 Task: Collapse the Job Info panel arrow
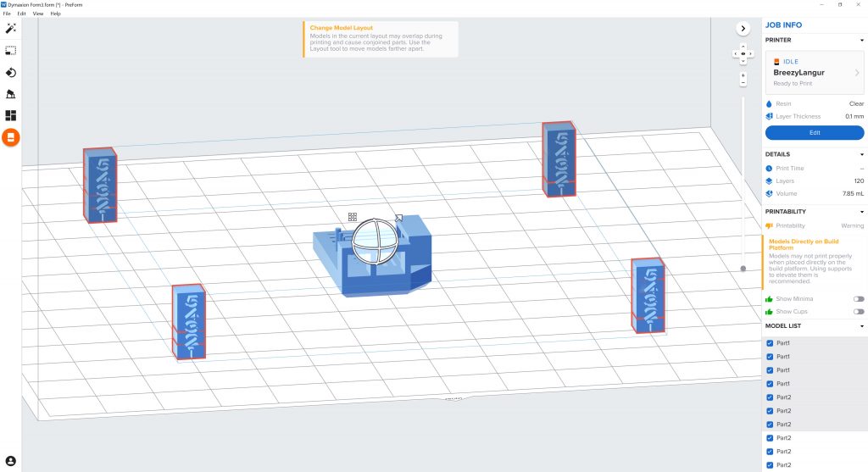click(x=743, y=28)
